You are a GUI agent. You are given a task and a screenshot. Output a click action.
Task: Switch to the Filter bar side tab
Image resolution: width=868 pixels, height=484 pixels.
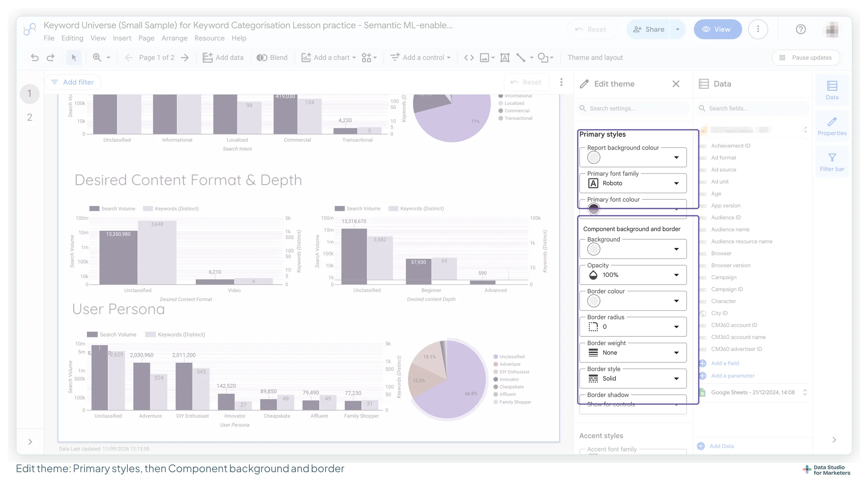(832, 162)
